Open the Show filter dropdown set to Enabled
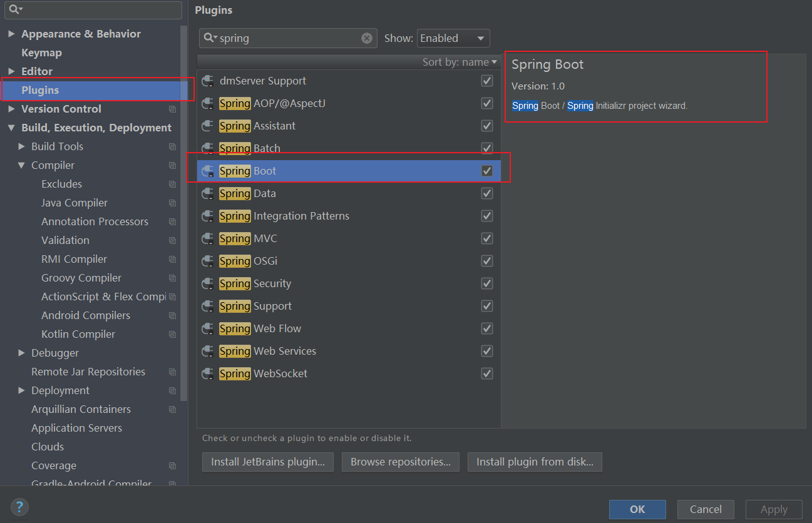 [453, 38]
